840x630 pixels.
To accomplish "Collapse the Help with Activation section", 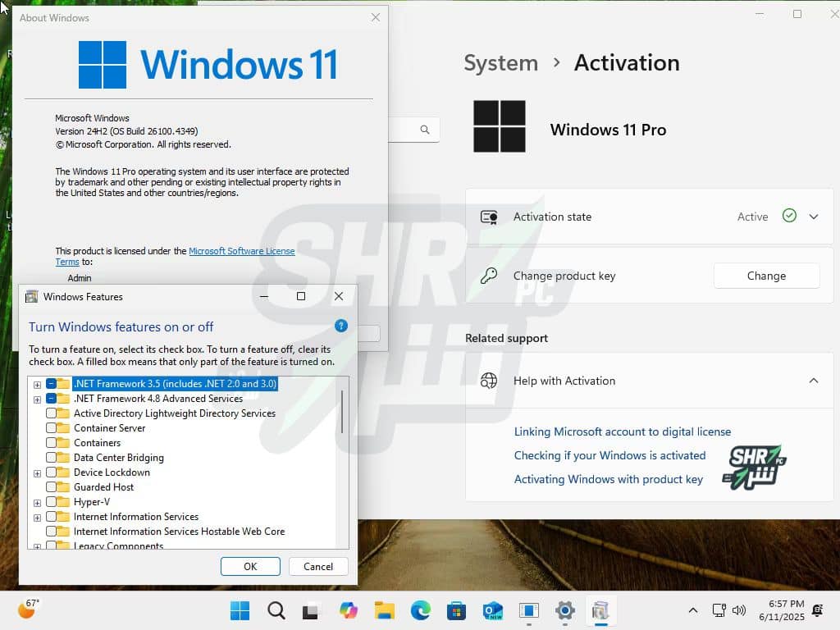I will 814,381.
